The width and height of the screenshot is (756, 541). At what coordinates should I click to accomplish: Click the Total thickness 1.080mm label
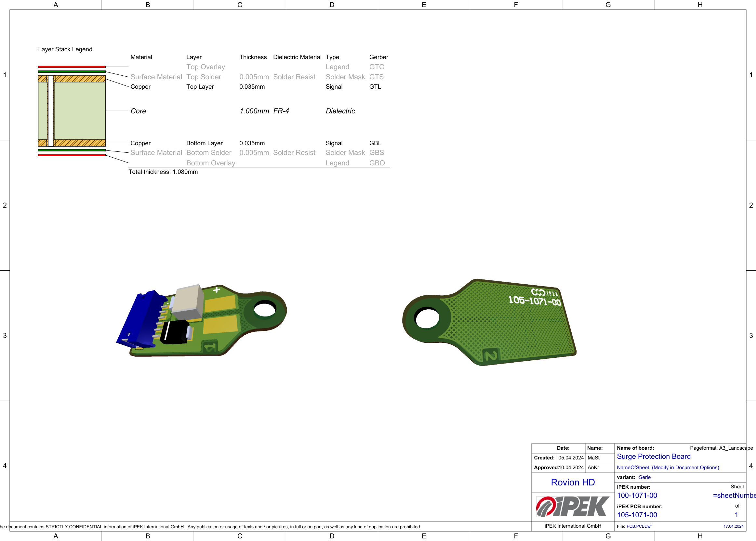click(x=163, y=172)
